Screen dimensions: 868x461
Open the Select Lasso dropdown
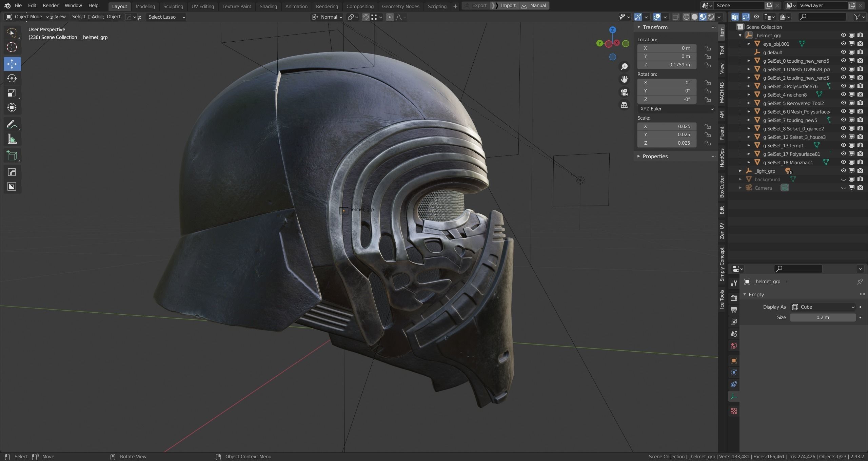(x=166, y=17)
